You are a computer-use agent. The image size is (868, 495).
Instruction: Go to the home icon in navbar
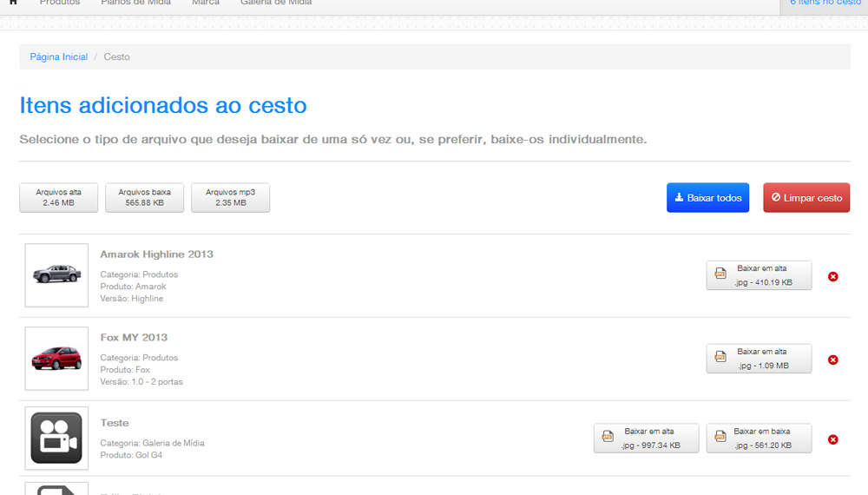pos(13,3)
